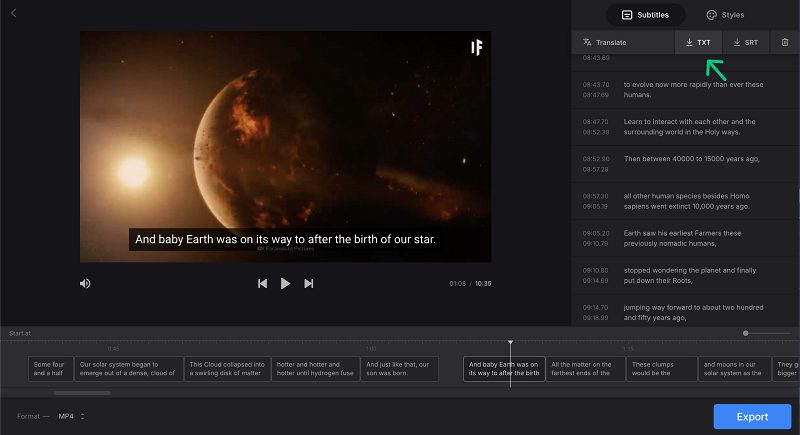The height and width of the screenshot is (435, 800).
Task: Edit subtitle 'Then between 40000 to 15000 years ago'
Action: (x=691, y=159)
